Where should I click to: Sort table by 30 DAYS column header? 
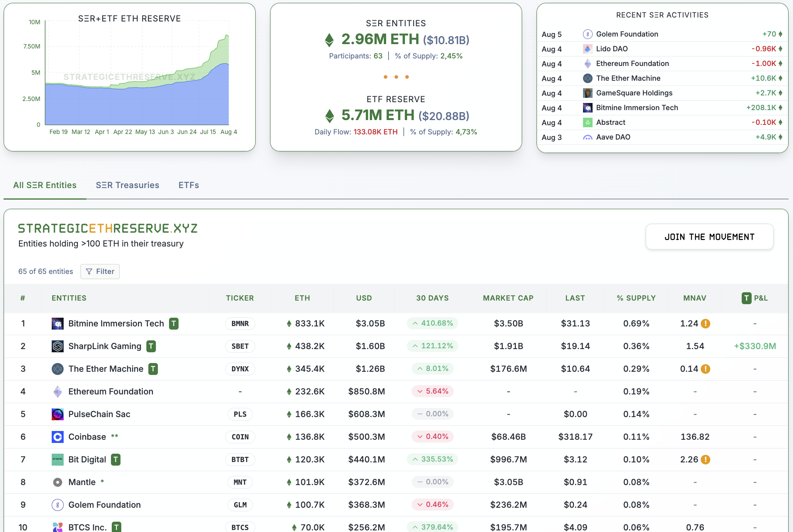pyautogui.click(x=432, y=298)
